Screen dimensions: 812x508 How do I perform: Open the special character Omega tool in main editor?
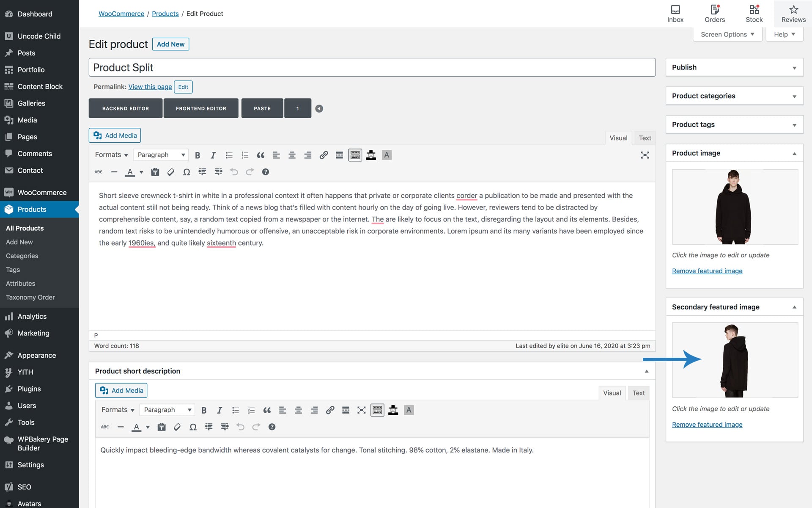[187, 172]
